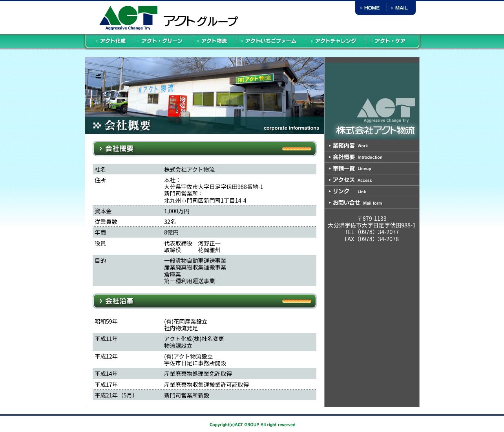Screen dimensions: 504x432
Task: Select 産業廃棄物収集運搬業許可証取得 entry
Action: click(x=206, y=385)
